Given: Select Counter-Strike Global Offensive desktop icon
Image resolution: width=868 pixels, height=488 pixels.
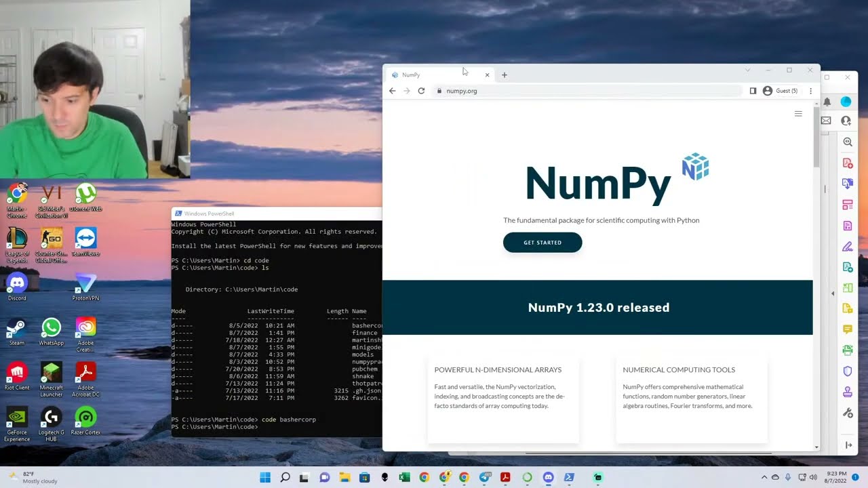Looking at the screenshot, I should point(51,245).
